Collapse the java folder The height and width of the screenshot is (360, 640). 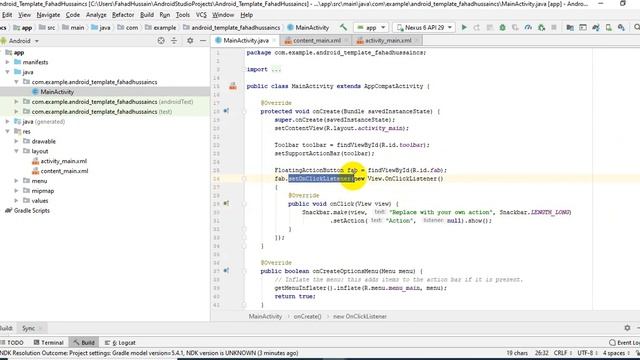[7, 72]
